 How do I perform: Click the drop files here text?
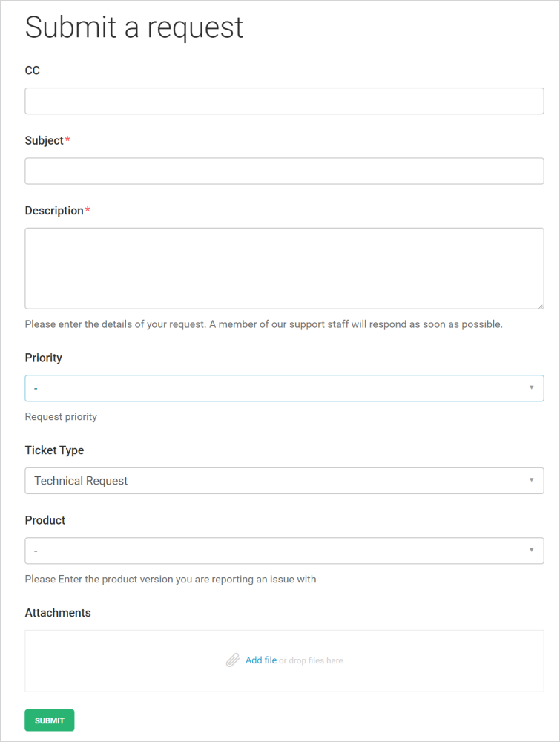point(311,660)
